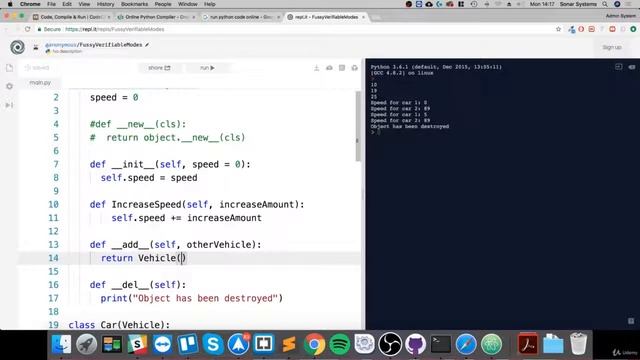Open Spotlight search in menu bar

(605, 4)
